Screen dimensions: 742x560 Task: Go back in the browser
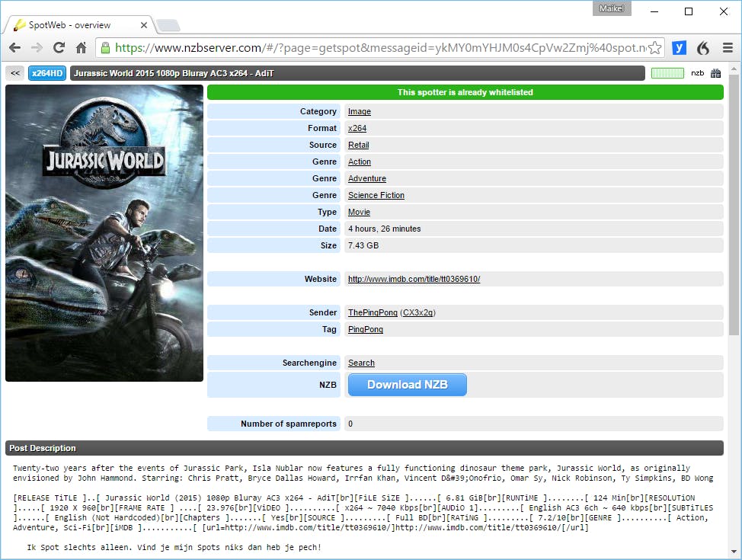coord(14,48)
